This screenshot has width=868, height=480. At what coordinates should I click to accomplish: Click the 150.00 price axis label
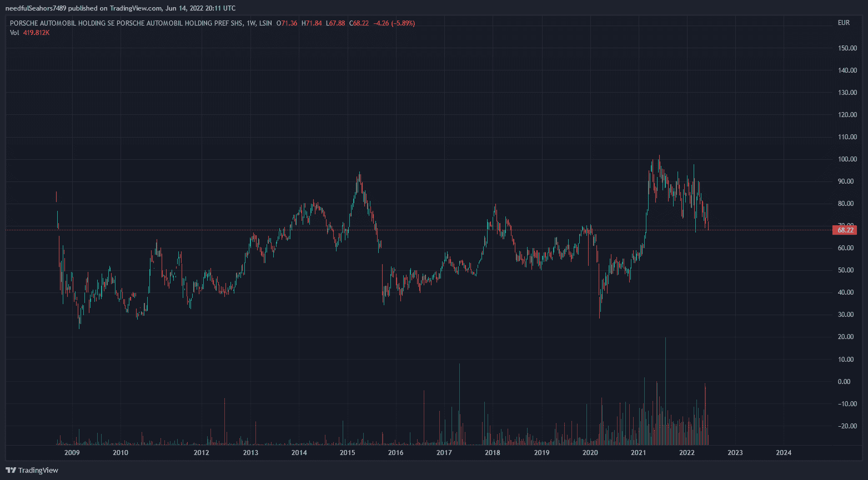(x=847, y=48)
